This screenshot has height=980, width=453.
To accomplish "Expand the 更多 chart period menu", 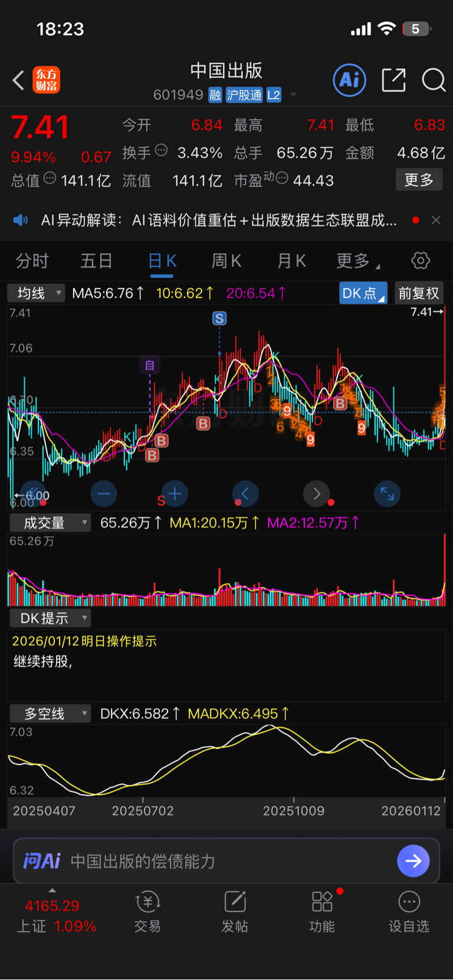I will pos(357,261).
